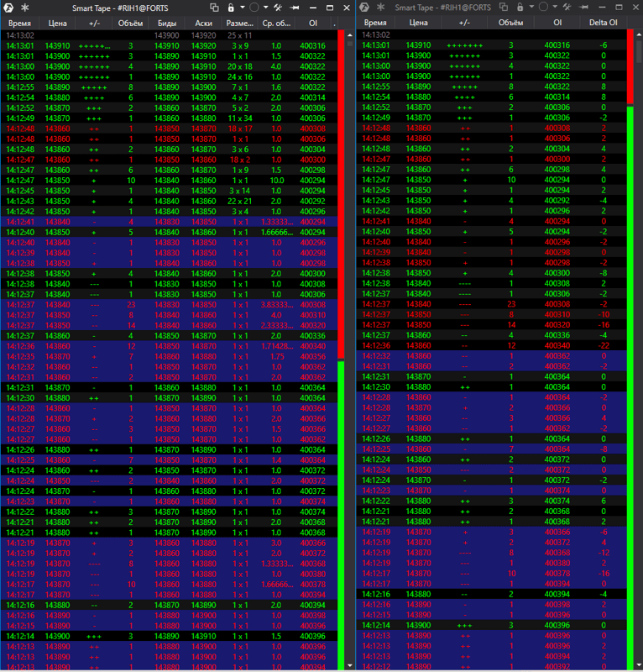Click the link circle icon in left Smart Tape window
643x672 pixels.
(254, 8)
